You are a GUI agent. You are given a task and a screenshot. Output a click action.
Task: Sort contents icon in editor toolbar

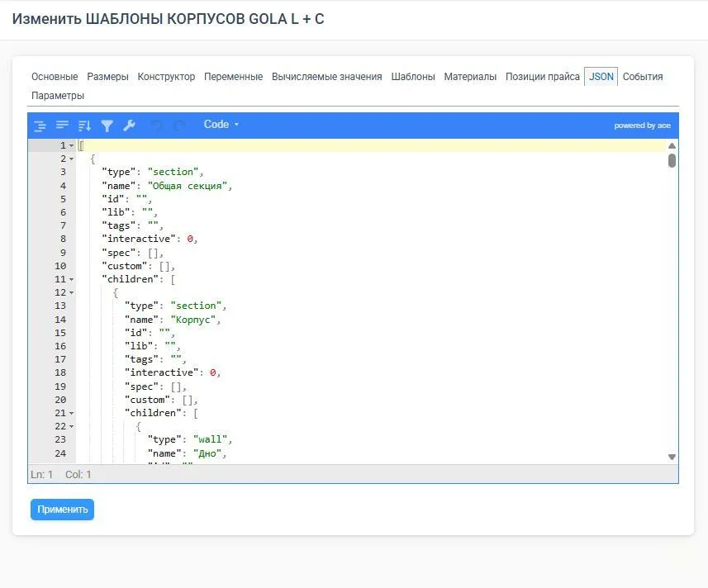[x=84, y=126]
